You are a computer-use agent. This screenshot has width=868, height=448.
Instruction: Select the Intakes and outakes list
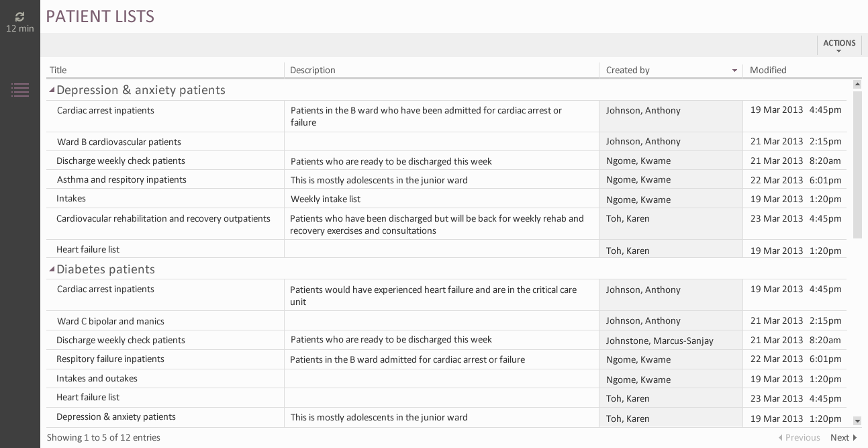click(x=97, y=378)
